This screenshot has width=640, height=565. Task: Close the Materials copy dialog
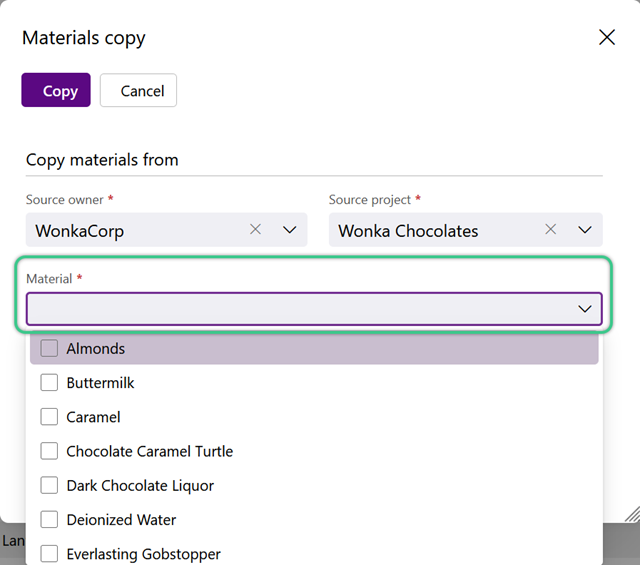607,38
